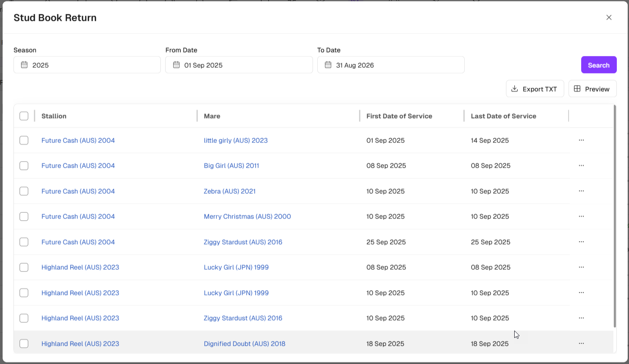Screen dimensions: 629x364
Task: Click the vertical scrollbar of the table
Action: [615, 217]
